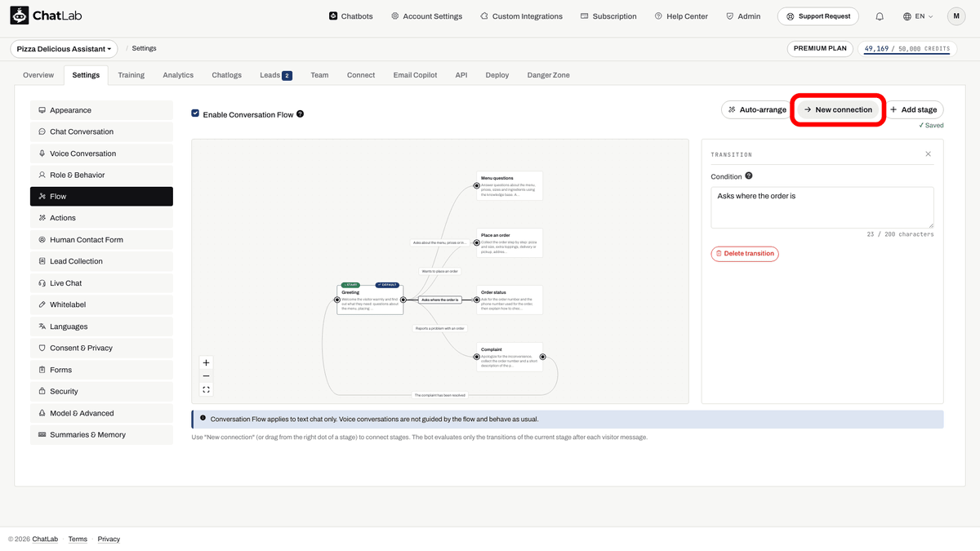The width and height of the screenshot is (980, 551).
Task: Select the Menu questions stage node
Action: (x=510, y=186)
